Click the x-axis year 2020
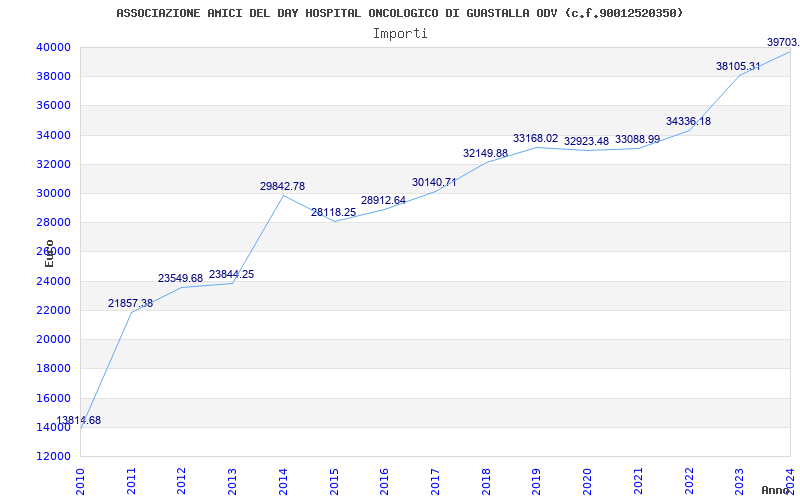800x500 pixels. (x=587, y=482)
